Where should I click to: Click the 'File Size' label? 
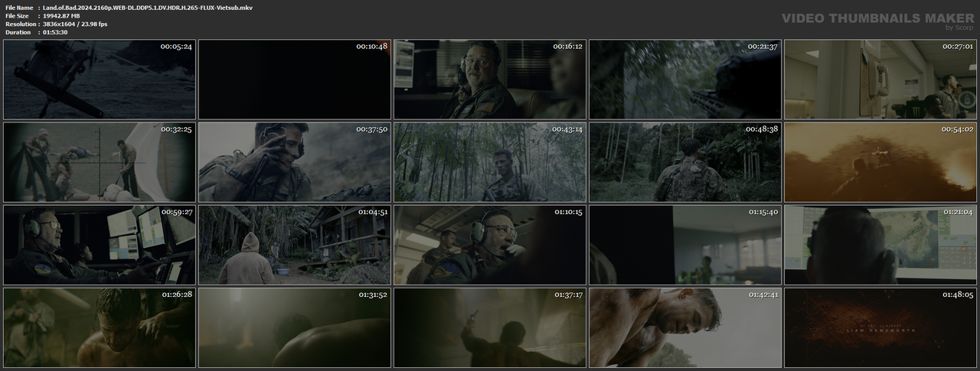(x=17, y=16)
